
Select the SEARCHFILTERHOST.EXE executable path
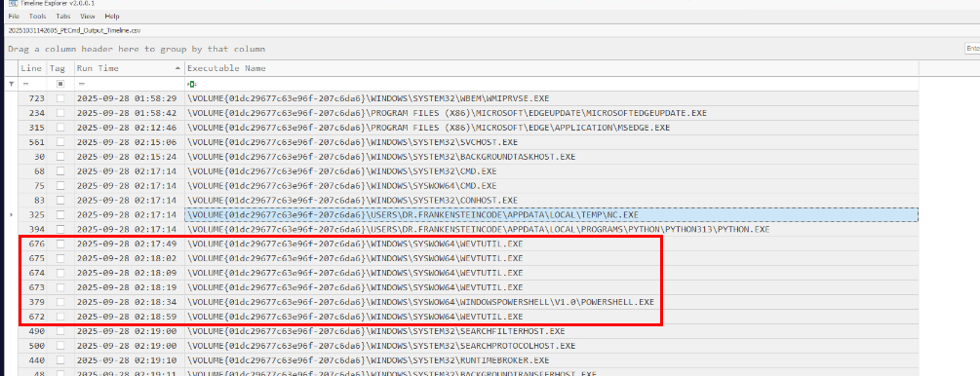click(375, 331)
